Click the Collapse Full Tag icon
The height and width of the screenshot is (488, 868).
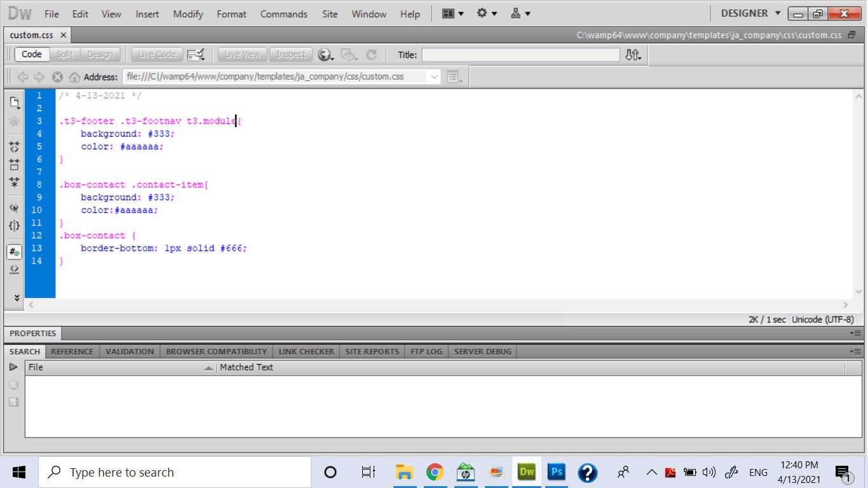[x=14, y=147]
